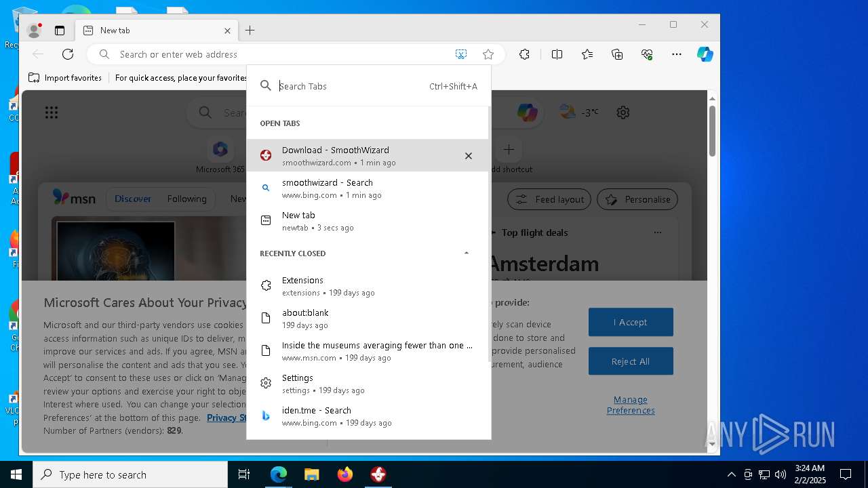Refresh the current page
The height and width of the screenshot is (488, 868).
click(x=68, y=54)
